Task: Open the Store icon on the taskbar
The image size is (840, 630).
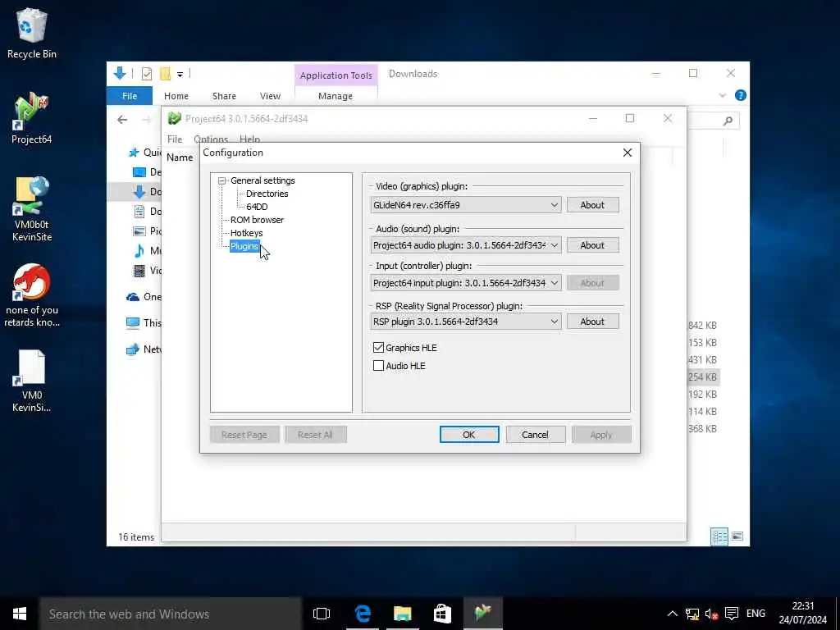Action: click(442, 614)
